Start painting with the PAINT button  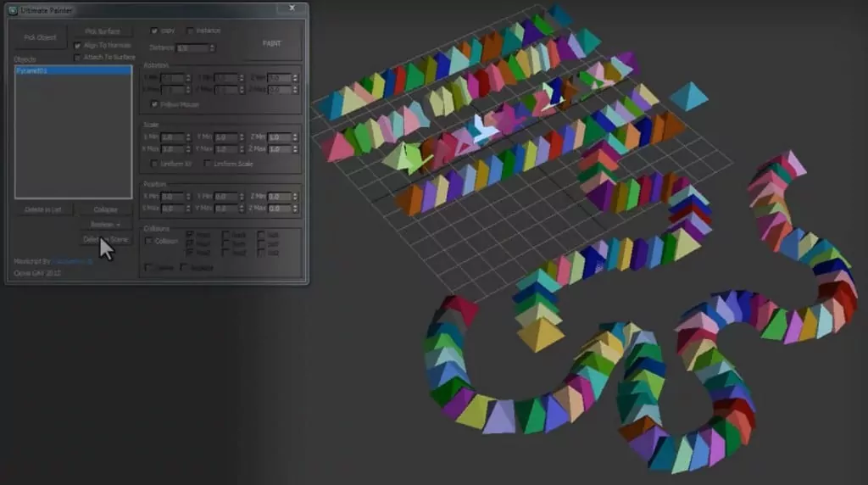[x=271, y=43]
